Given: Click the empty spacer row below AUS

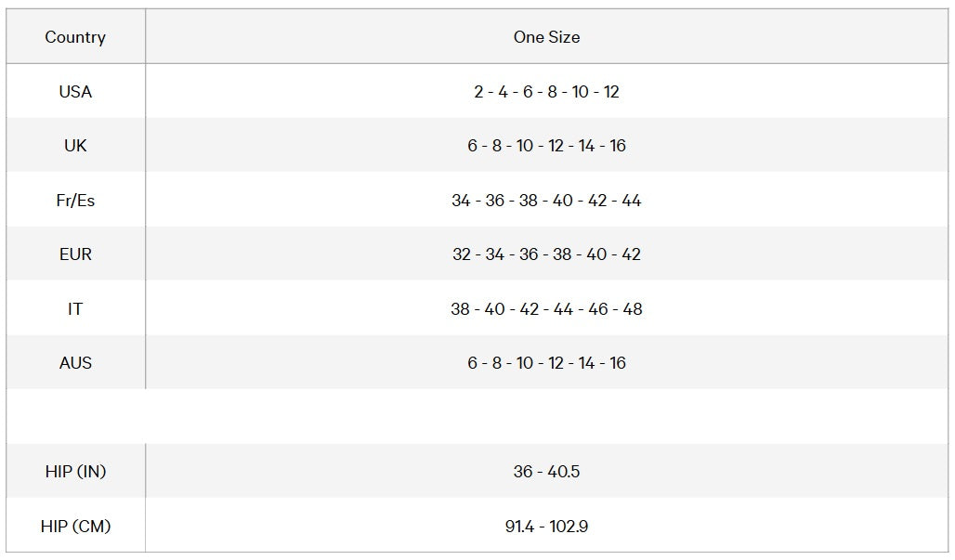Looking at the screenshot, I should pos(477,416).
